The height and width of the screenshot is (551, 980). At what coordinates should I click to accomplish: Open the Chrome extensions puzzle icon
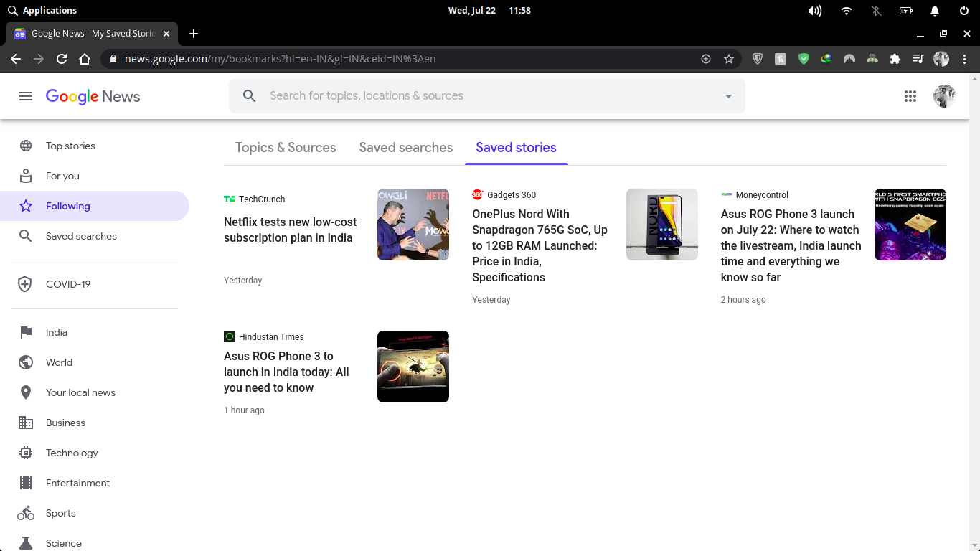(x=895, y=59)
